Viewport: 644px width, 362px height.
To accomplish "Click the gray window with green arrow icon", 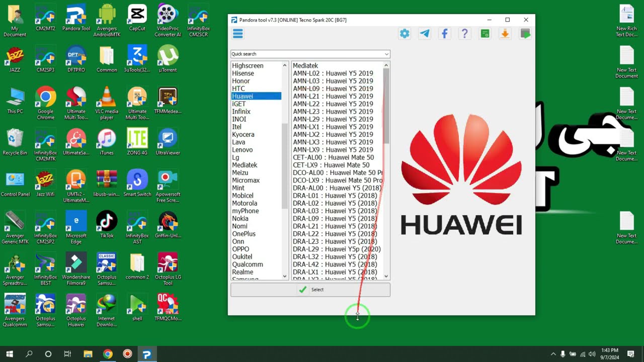I will tap(525, 34).
